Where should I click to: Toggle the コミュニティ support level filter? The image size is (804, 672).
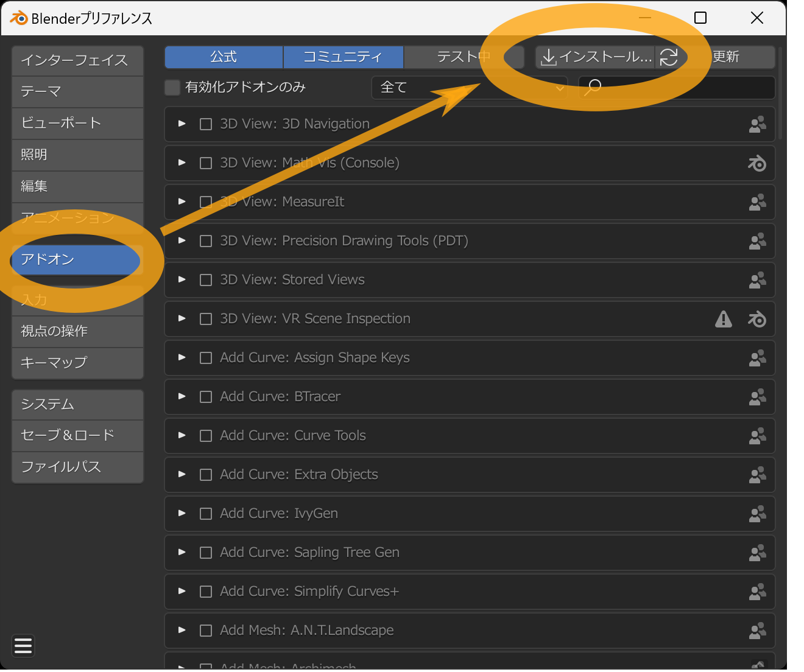click(343, 57)
